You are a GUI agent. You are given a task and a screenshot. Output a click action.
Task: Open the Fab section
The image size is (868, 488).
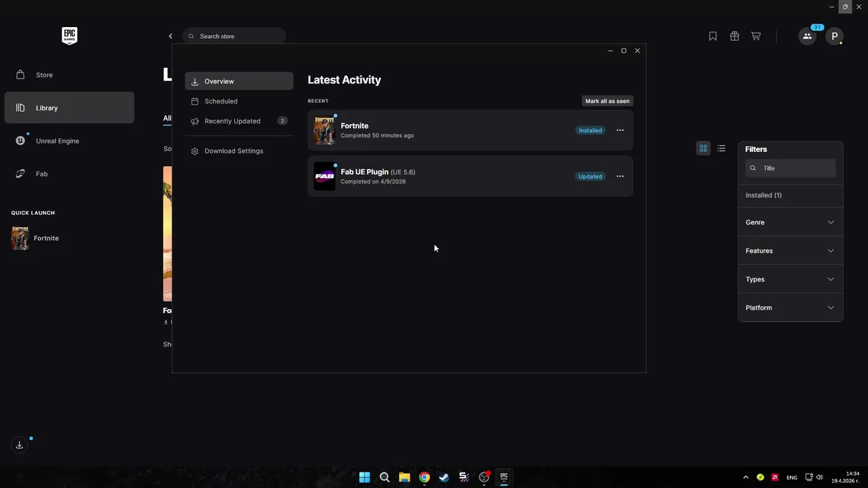69,174
